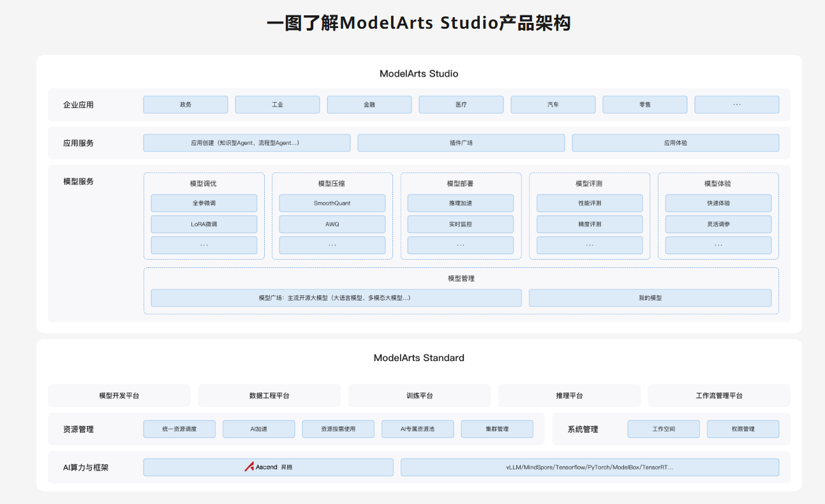Click the 模型评测 group heading
825x504 pixels.
pyautogui.click(x=590, y=183)
